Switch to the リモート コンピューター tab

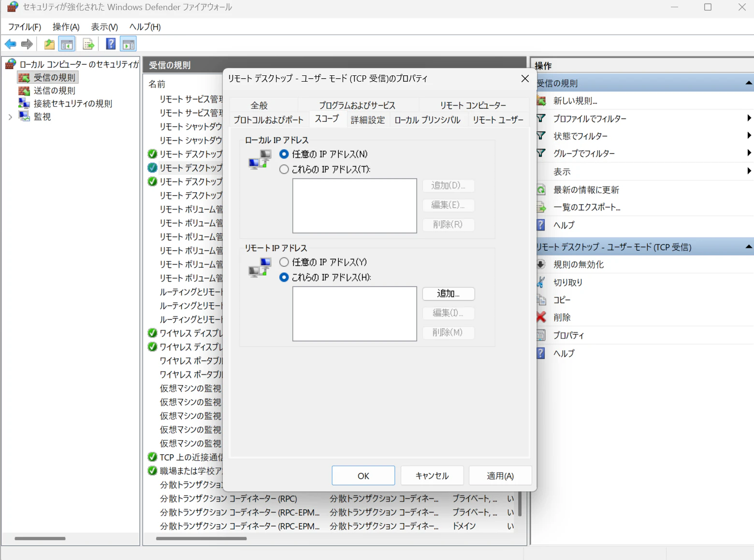click(x=473, y=105)
